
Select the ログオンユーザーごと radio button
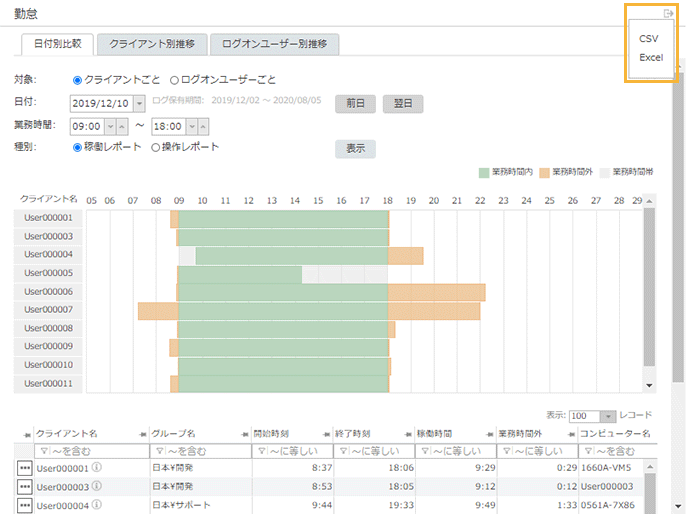(174, 80)
